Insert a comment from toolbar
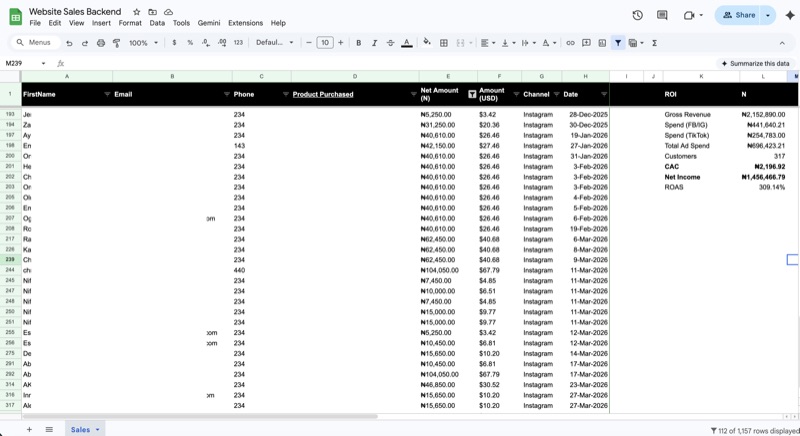This screenshot has width=800, height=436. coord(586,43)
